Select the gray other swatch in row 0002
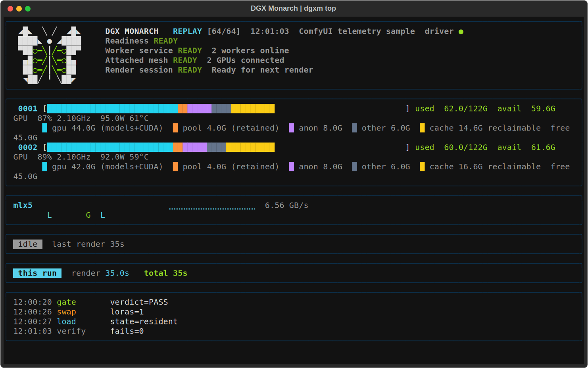 pos(354,167)
